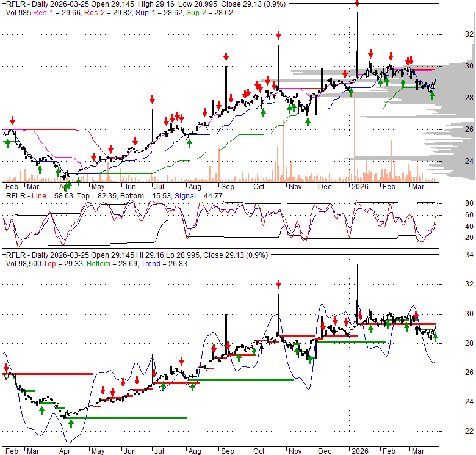Click the lowest green arrow in April, bottom chart

click(71, 422)
